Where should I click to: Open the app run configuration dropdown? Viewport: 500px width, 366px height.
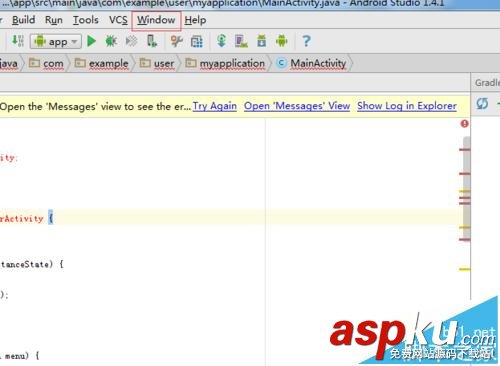(x=56, y=41)
